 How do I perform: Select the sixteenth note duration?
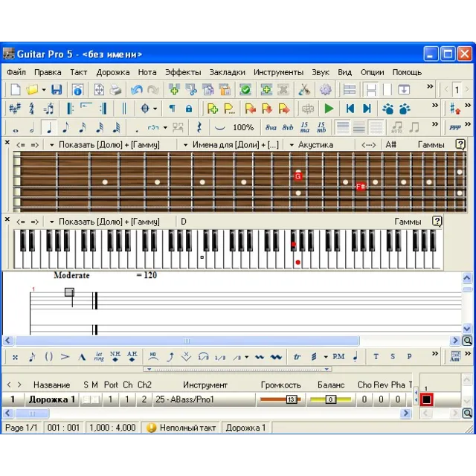(x=83, y=127)
